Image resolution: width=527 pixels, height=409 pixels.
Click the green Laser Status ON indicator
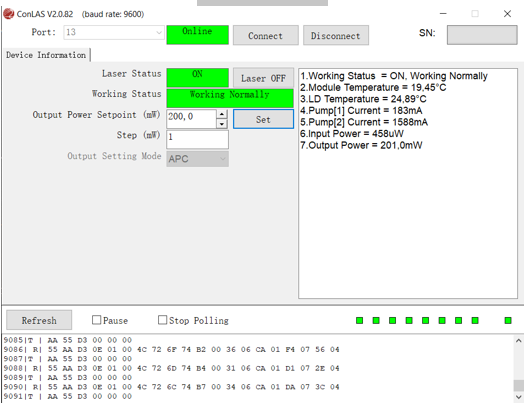pos(198,78)
